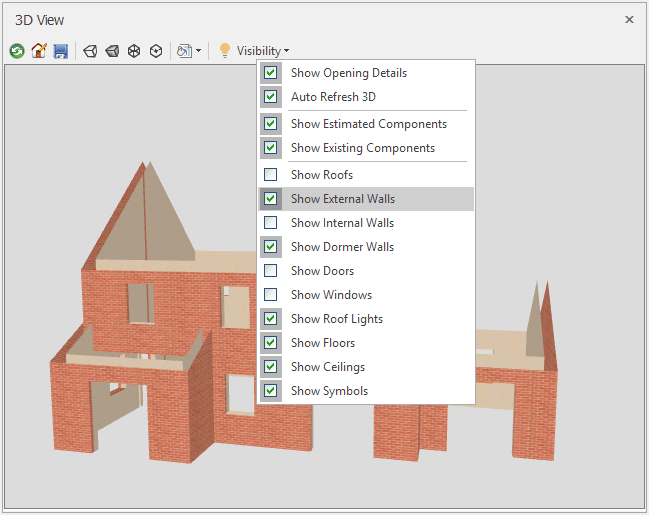Turn on the Show Doors checkbox
Viewport: 649px width, 515px height.
[x=271, y=271]
